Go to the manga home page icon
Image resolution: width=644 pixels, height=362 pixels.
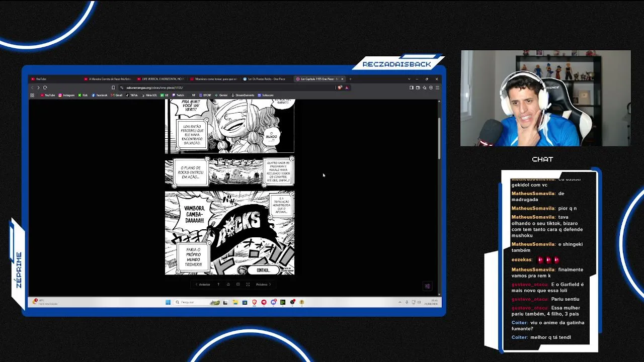tap(228, 285)
